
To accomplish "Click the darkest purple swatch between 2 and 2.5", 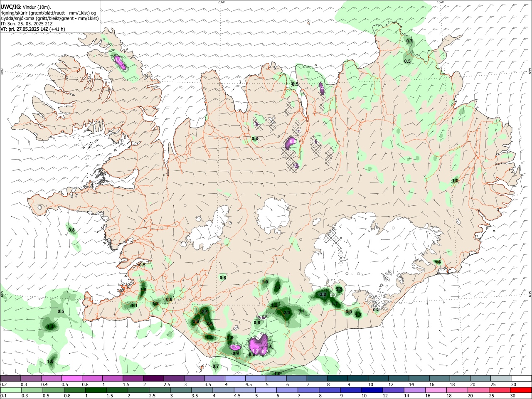I will (153, 378).
